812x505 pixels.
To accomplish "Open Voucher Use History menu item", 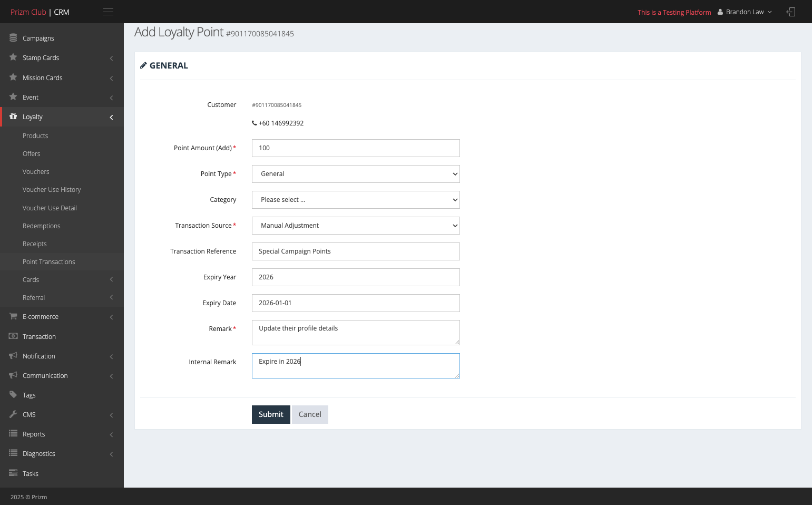I will (x=52, y=189).
